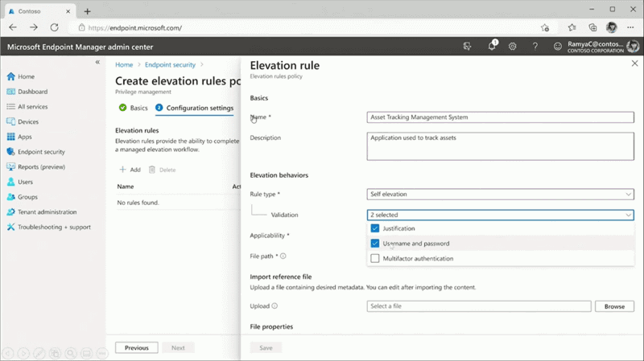This screenshot has width=644, height=361.
Task: Open browser favorites list
Action: click(x=572, y=27)
